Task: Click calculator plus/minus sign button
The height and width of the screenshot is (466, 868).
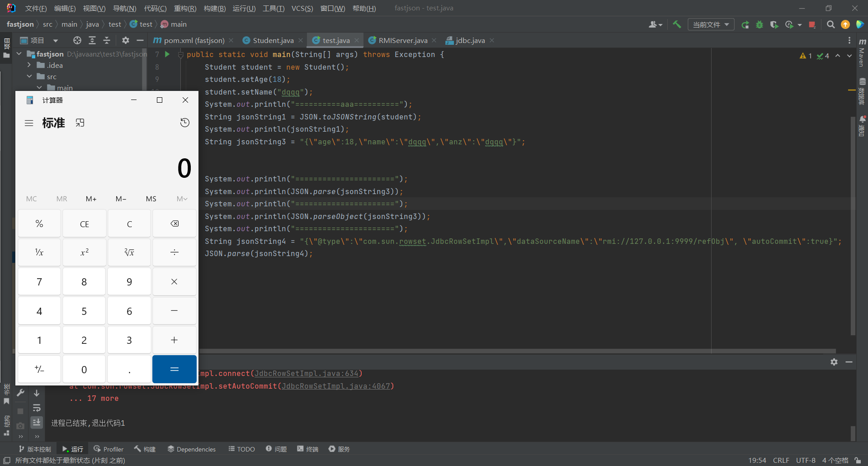Action: (x=39, y=369)
